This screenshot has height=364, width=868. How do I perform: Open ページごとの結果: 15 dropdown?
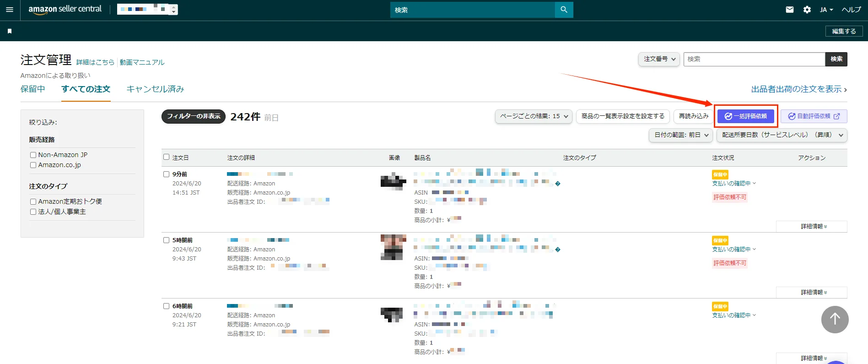(x=534, y=116)
